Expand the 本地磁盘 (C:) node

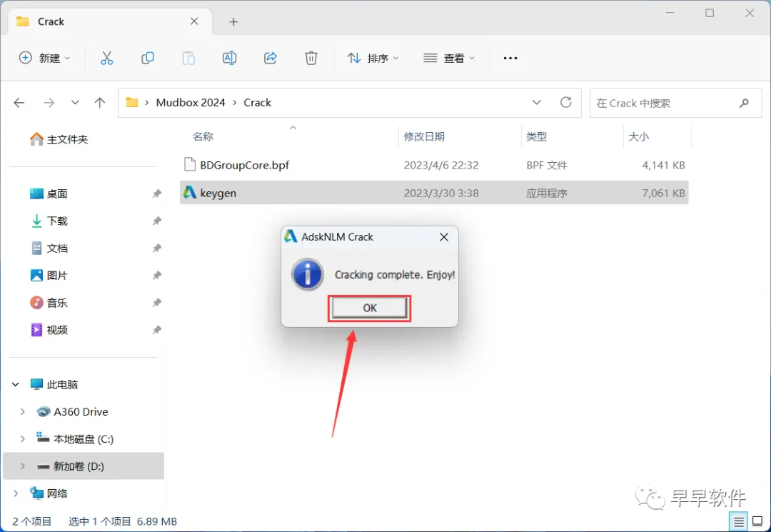23,438
